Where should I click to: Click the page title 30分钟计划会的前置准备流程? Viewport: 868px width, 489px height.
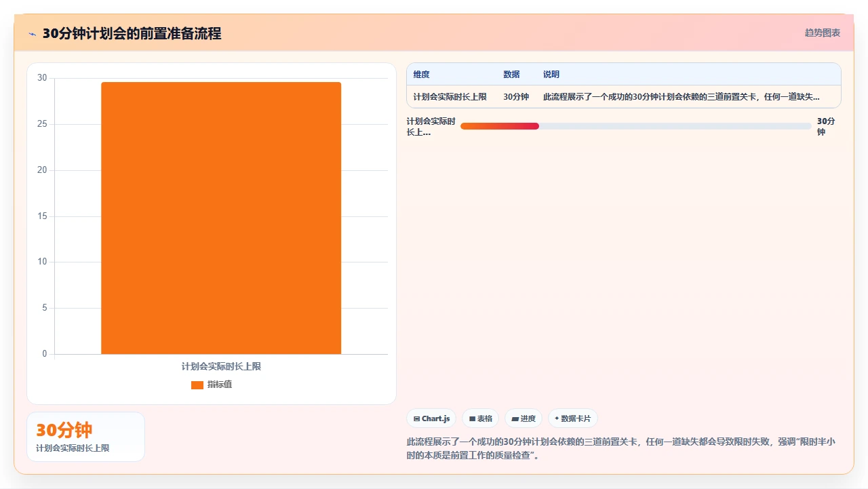tap(132, 33)
